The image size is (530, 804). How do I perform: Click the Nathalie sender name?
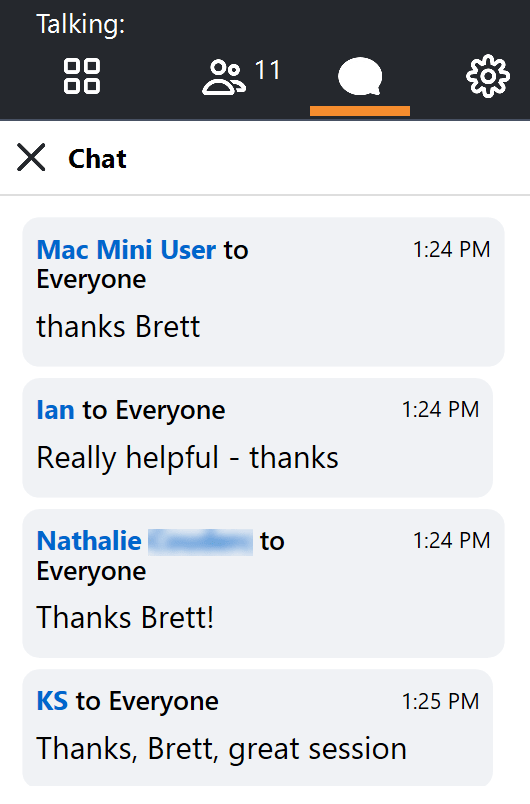[x=89, y=541]
